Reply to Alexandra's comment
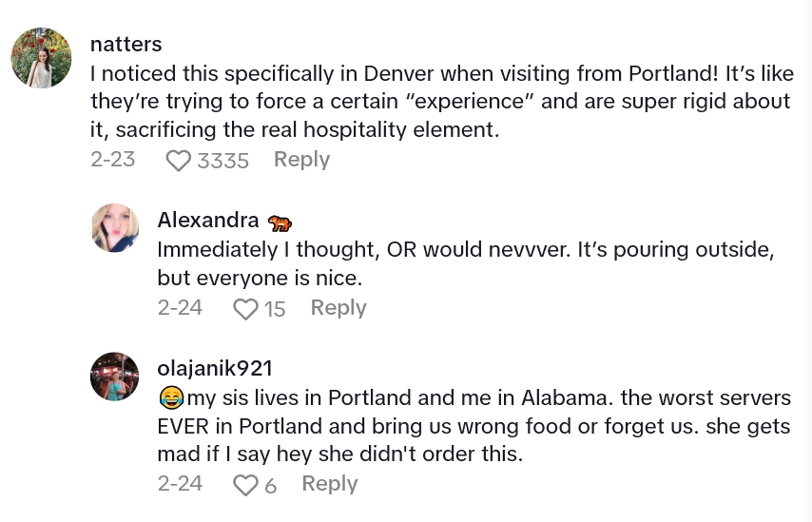 pyautogui.click(x=338, y=308)
